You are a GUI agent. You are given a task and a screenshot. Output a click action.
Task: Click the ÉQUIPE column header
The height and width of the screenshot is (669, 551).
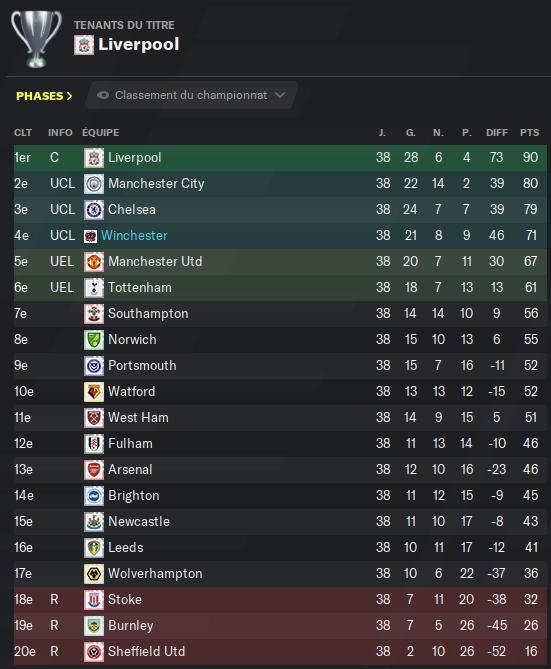click(x=101, y=133)
